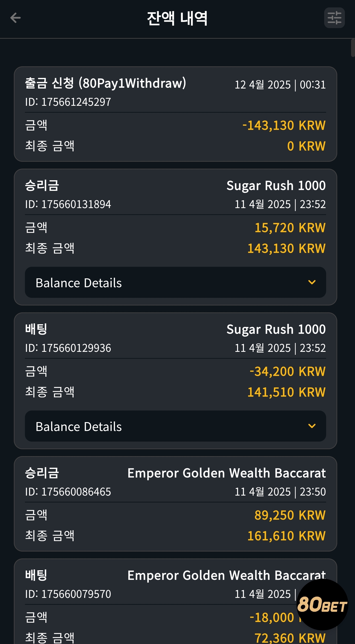Viewport: 355px width, 644px height.
Task: Select the 141,510 KRW final balance
Action: [286, 392]
